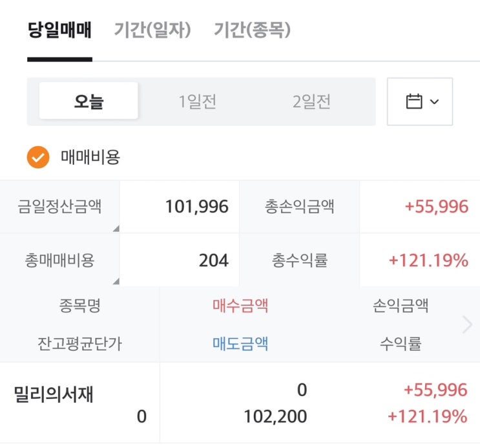The height and width of the screenshot is (448, 480).
Task: Click the 총매매비용 corner triangle
Action: click(x=116, y=281)
